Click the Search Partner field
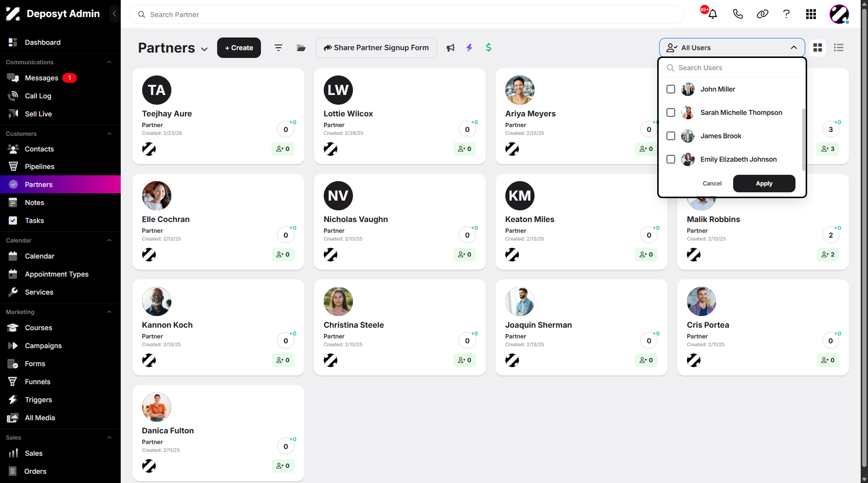The height and width of the screenshot is (483, 868). tap(406, 15)
